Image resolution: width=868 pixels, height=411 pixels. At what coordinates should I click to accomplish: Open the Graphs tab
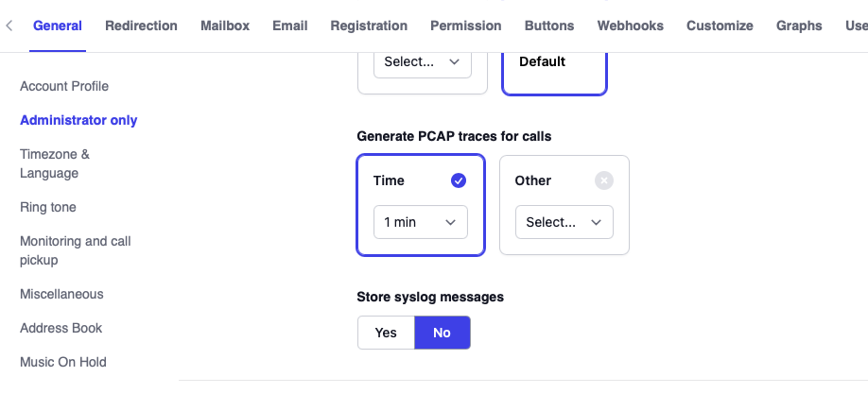pyautogui.click(x=799, y=26)
